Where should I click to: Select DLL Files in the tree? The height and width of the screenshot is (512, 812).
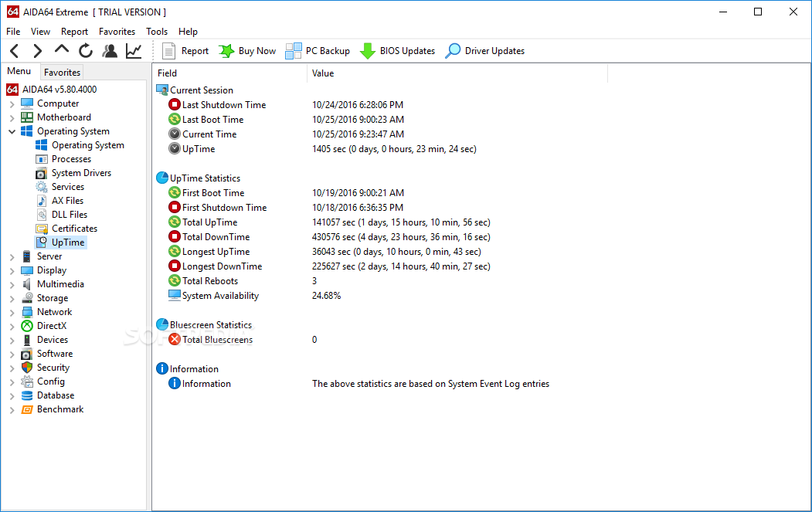(61, 215)
